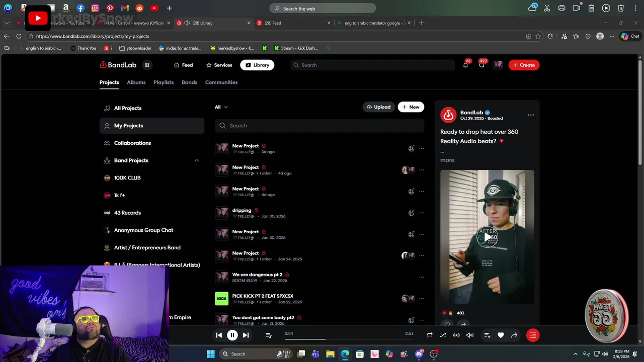This screenshot has height=362, width=644.
Task: Click the red player queue button
Action: click(533, 335)
